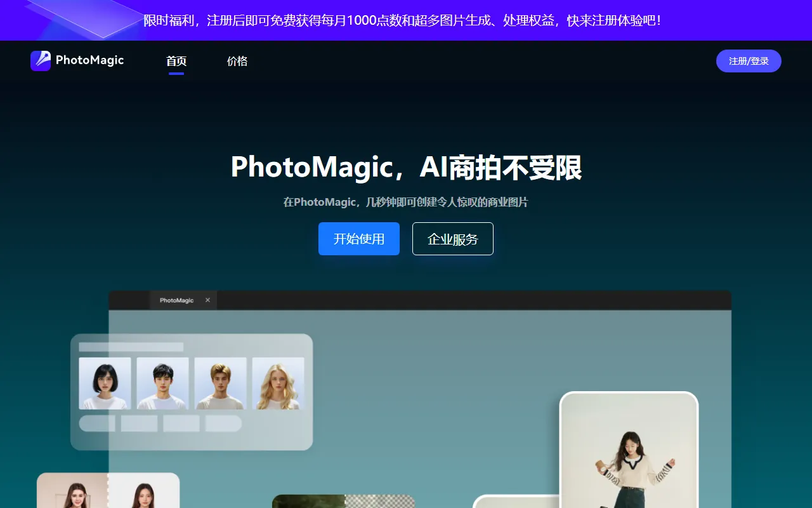Click the 注册/登录 button
The width and height of the screenshot is (812, 508).
tap(749, 61)
